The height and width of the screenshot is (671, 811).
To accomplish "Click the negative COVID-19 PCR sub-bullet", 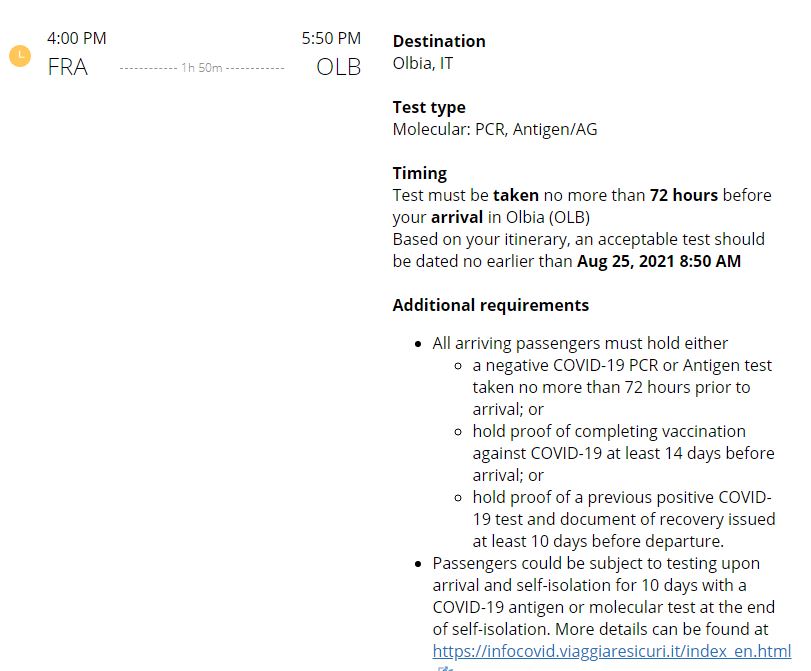I will 622,387.
